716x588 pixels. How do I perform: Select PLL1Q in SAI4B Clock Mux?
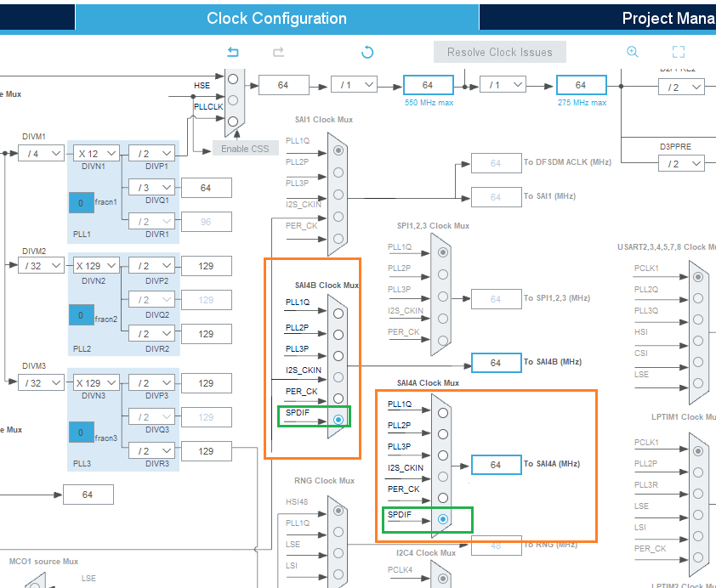pyautogui.click(x=338, y=314)
